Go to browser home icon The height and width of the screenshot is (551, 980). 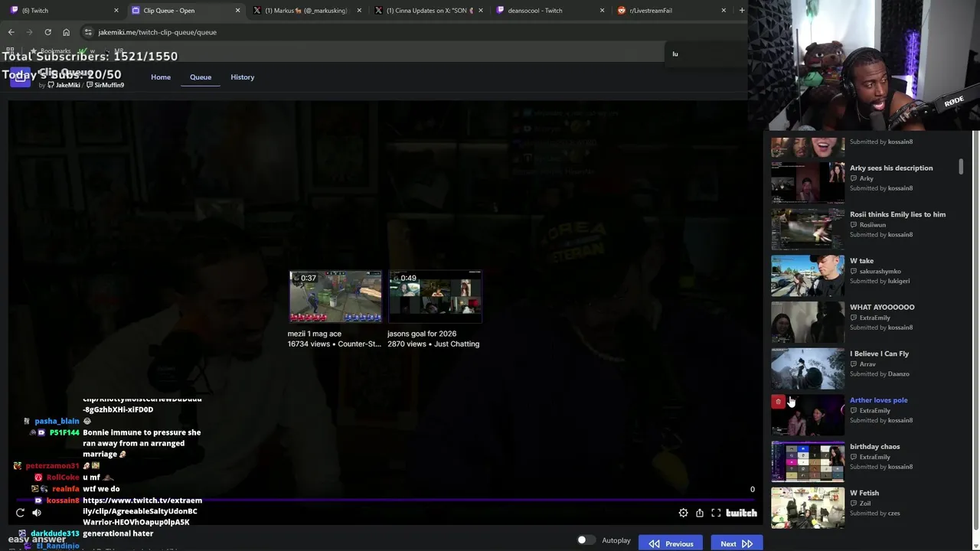(66, 32)
